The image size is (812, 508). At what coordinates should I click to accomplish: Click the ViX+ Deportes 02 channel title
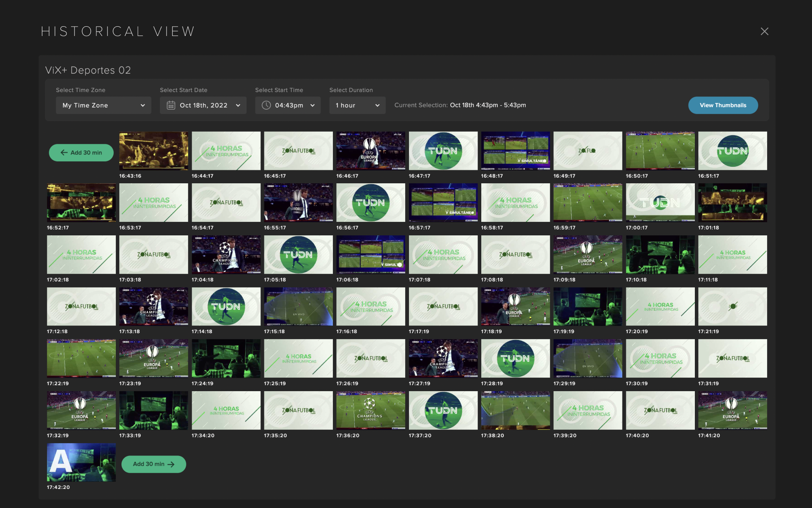[x=88, y=70]
